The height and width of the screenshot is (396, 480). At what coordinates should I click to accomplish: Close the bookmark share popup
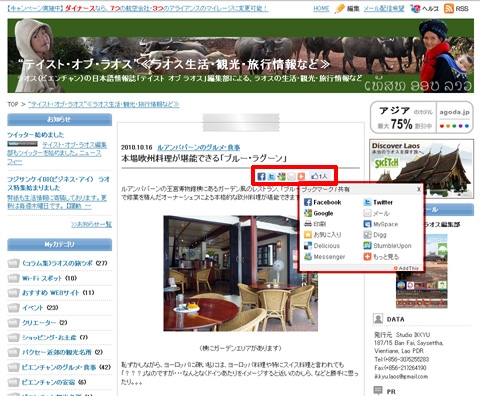(x=419, y=189)
